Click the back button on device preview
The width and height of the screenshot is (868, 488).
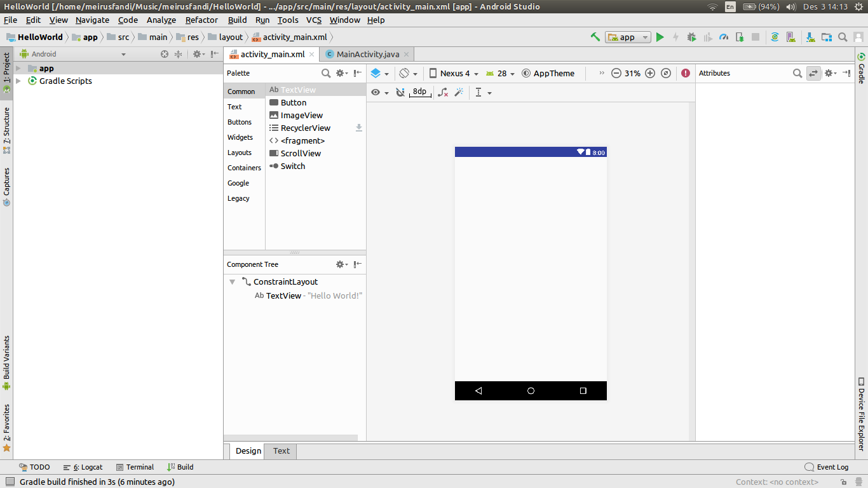(478, 391)
